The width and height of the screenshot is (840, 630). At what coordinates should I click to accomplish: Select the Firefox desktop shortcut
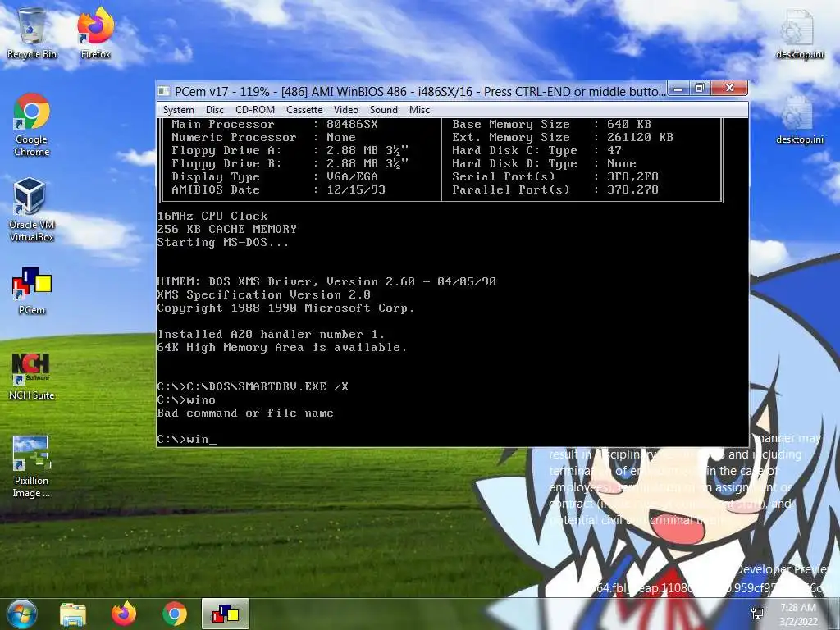click(x=95, y=33)
